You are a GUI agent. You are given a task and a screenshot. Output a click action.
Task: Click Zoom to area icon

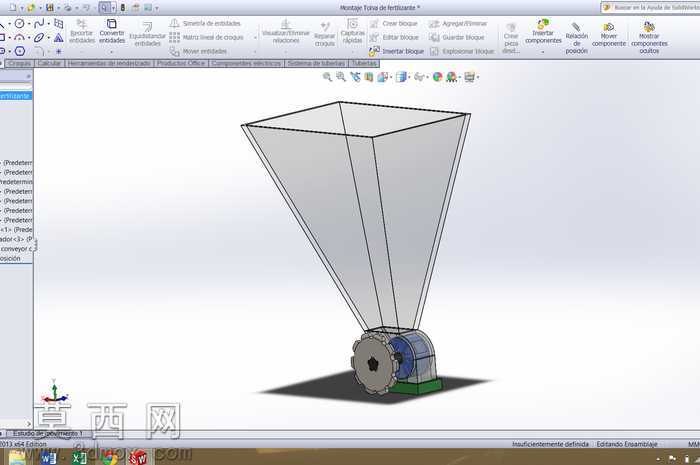341,77
